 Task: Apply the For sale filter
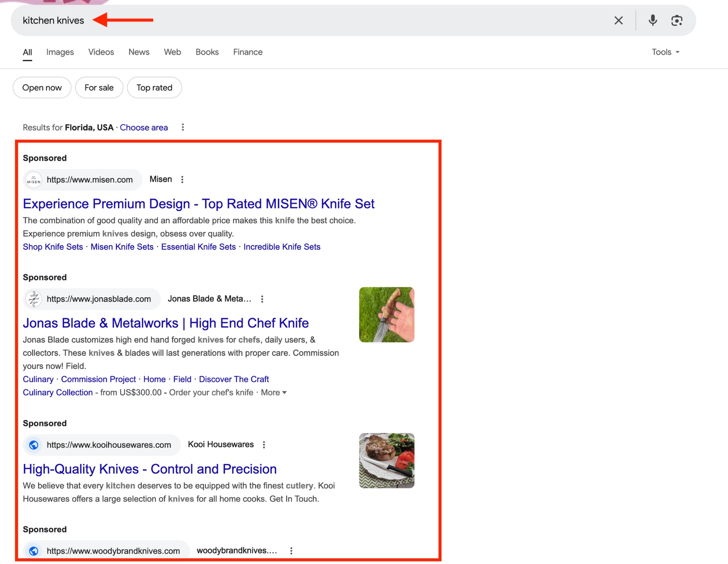click(x=99, y=88)
